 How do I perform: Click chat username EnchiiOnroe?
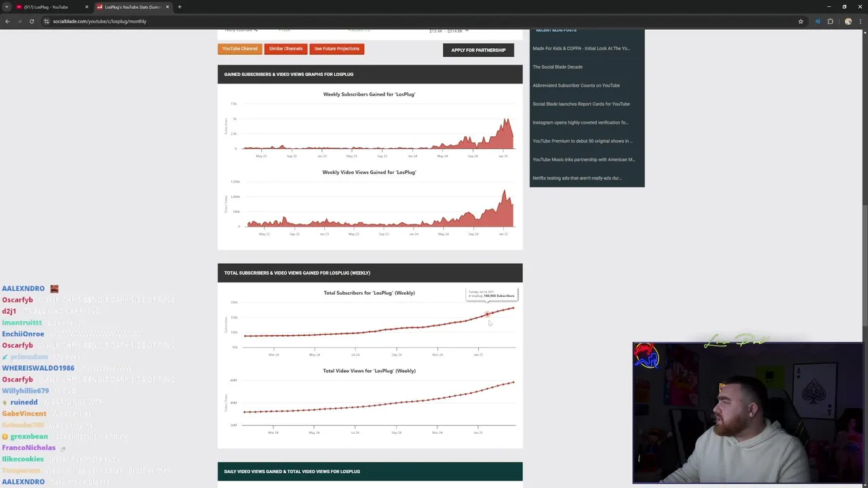click(23, 334)
